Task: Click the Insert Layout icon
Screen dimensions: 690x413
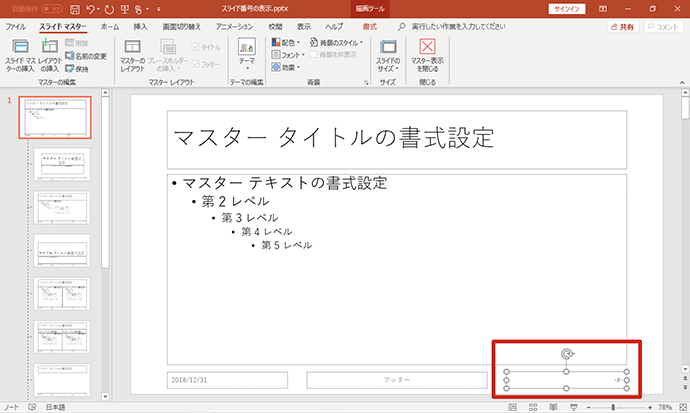Action: tap(50, 47)
